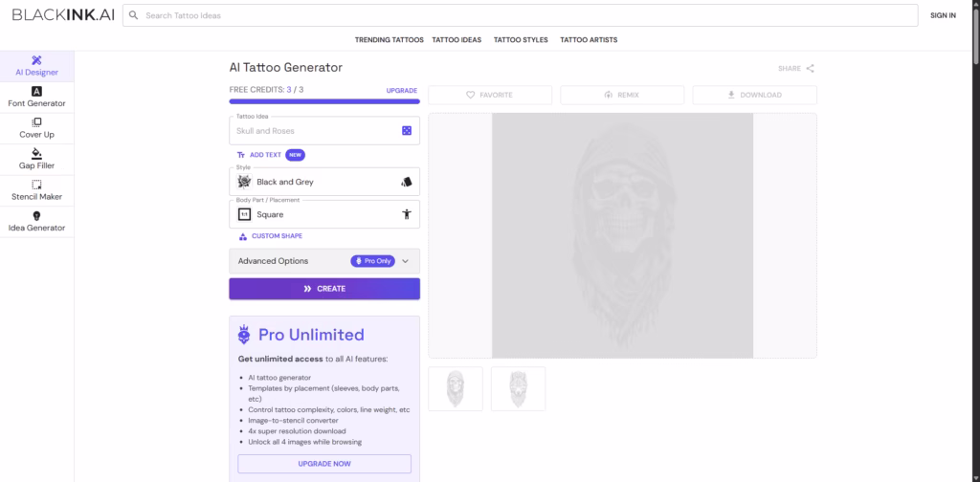Image resolution: width=980 pixels, height=482 pixels.
Task: Click the random dice icon in Tattoo Idea
Action: [x=407, y=131]
